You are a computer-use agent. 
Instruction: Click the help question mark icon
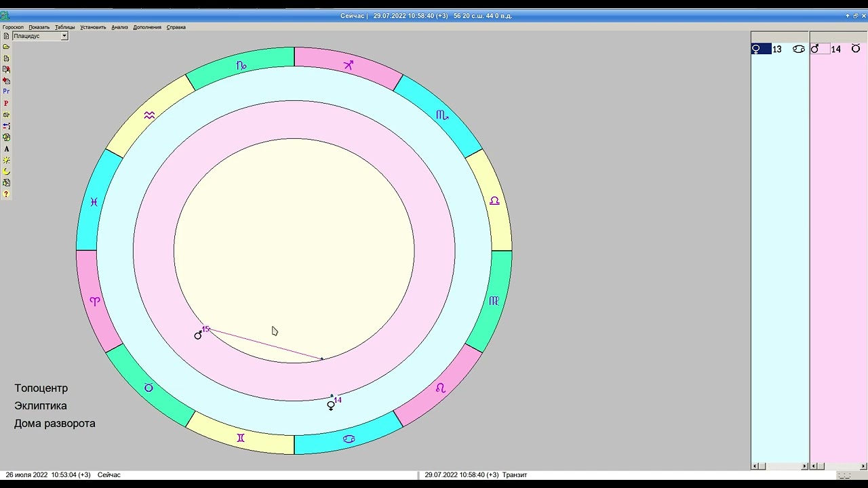coord(6,195)
